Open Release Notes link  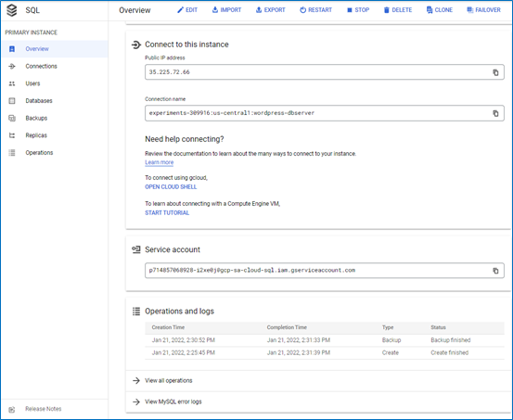(x=44, y=409)
